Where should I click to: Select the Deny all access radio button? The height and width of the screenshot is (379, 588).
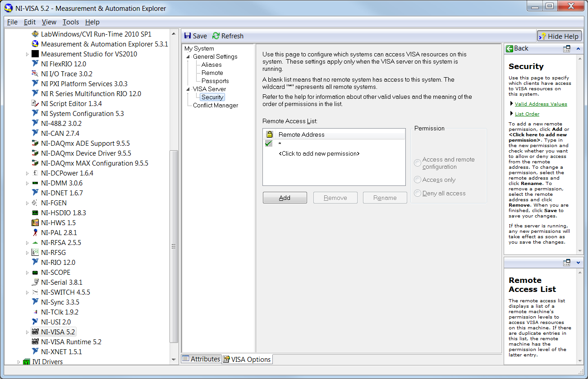418,193
